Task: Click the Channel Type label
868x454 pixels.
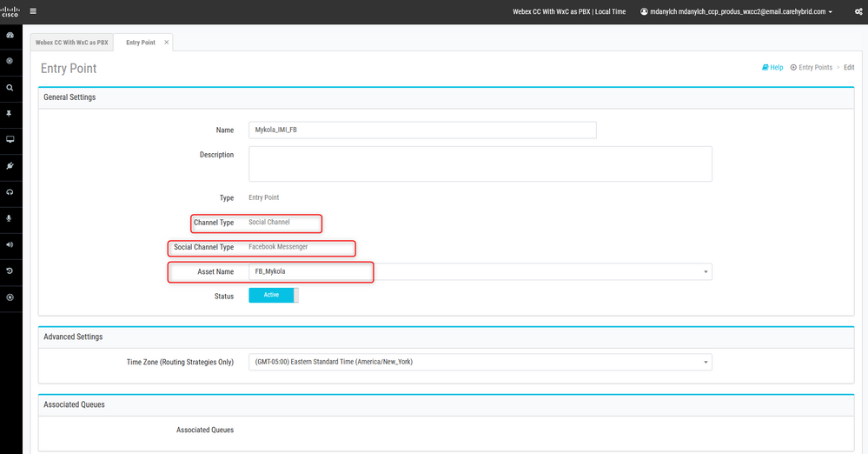Action: click(x=214, y=223)
